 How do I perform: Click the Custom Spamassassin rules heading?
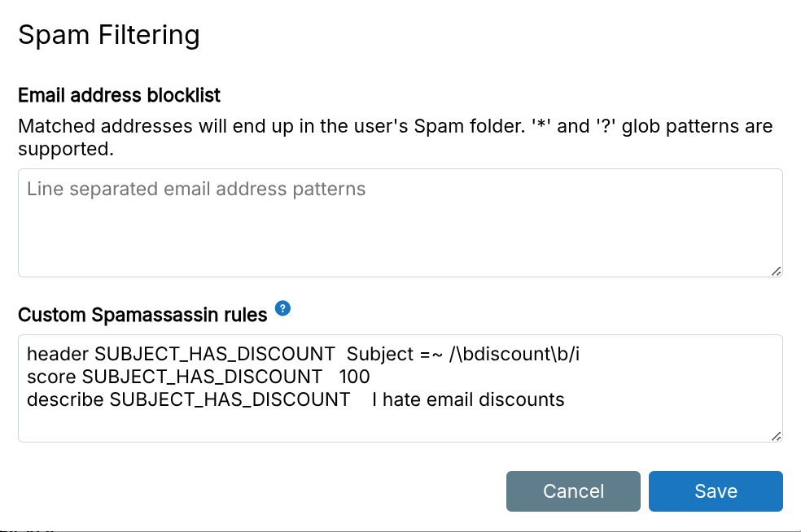pyautogui.click(x=142, y=315)
